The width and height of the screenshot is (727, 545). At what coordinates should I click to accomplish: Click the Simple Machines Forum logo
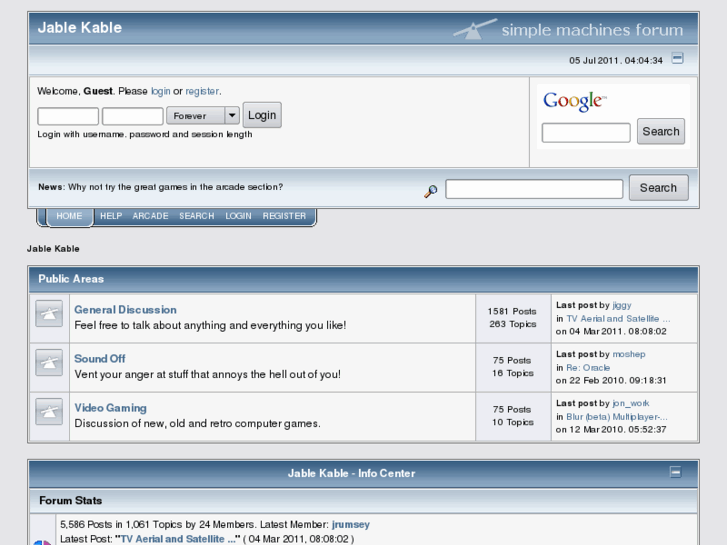pyautogui.click(x=568, y=29)
